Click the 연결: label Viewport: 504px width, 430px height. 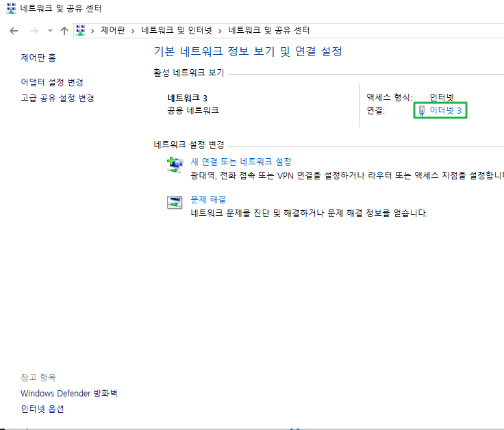point(376,110)
